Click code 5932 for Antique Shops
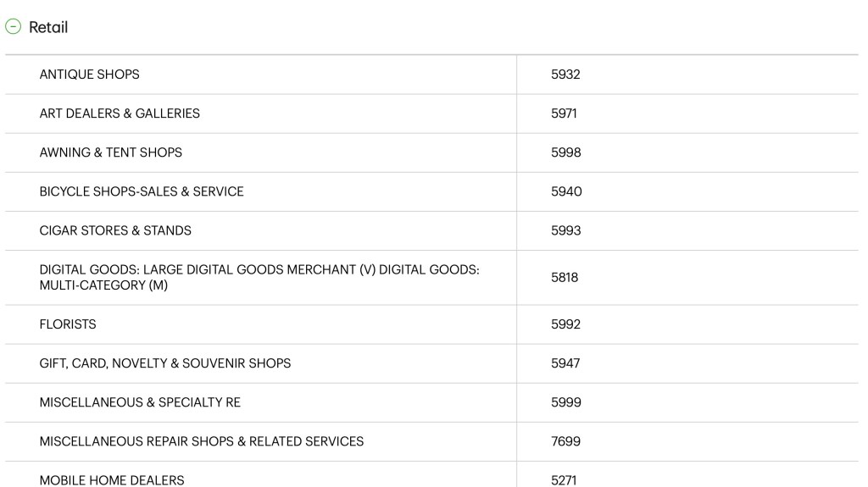 click(565, 75)
